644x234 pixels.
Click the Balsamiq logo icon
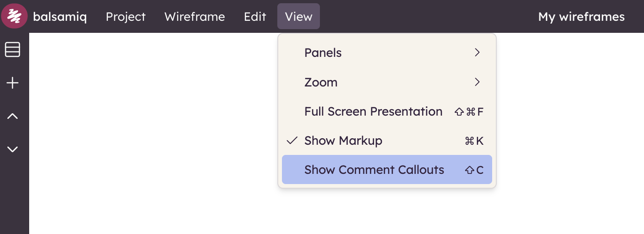[14, 16]
